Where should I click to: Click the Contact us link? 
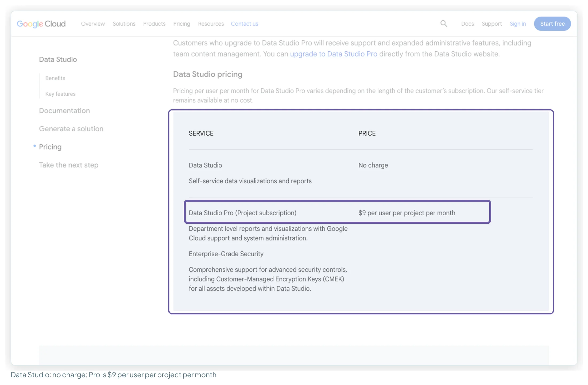pyautogui.click(x=245, y=24)
